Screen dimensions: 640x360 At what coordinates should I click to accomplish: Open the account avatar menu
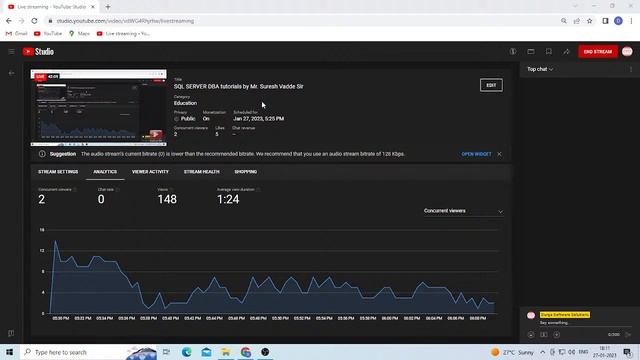pyautogui.click(x=627, y=51)
